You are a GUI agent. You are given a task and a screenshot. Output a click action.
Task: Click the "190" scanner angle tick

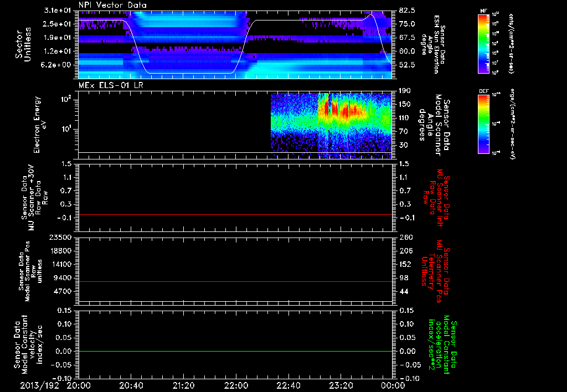405,91
